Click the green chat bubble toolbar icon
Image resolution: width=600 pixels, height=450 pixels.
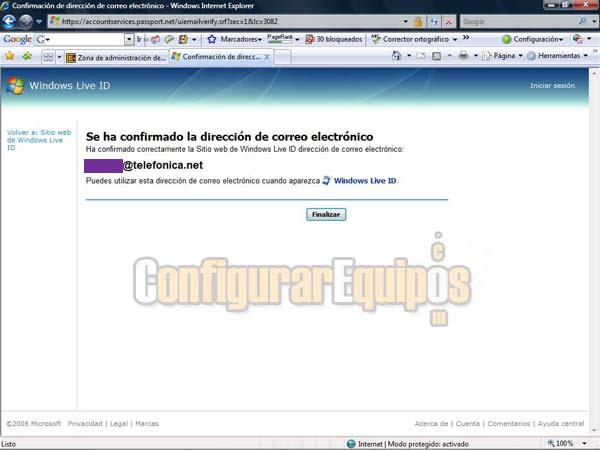click(169, 39)
